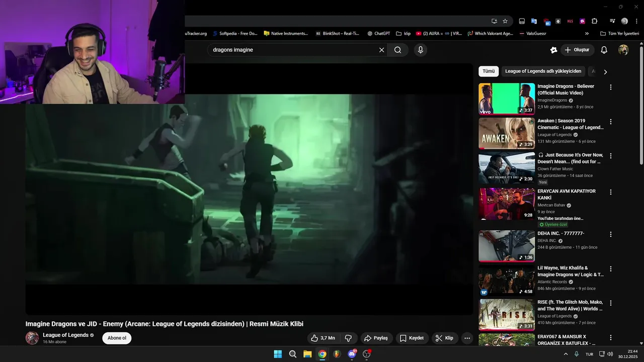Click the tray volume speaker icon
This screenshot has width=644, height=362.
[x=610, y=354]
